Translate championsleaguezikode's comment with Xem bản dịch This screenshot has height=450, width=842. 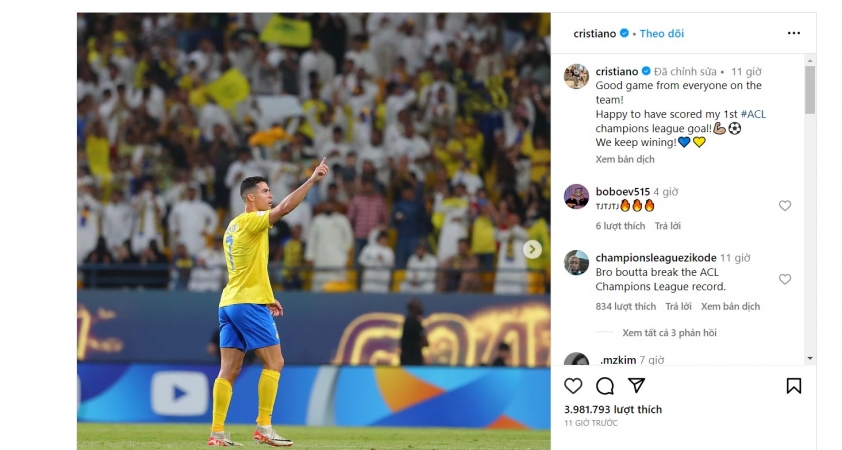[x=730, y=306]
